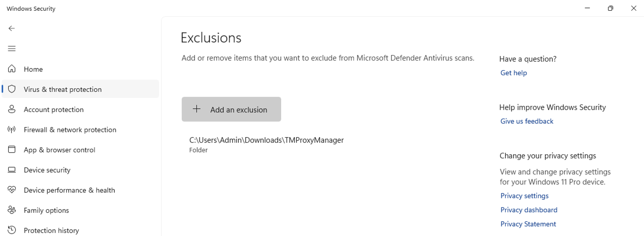The width and height of the screenshot is (644, 236).
Task: Click the Device security laptop icon
Action: pos(12,170)
